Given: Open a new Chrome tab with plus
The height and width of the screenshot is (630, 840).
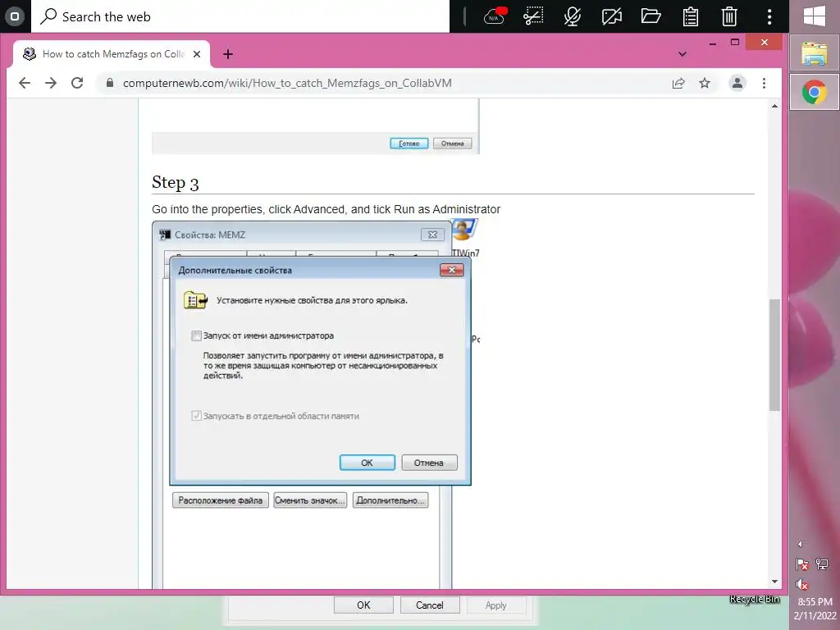Looking at the screenshot, I should click(x=228, y=54).
